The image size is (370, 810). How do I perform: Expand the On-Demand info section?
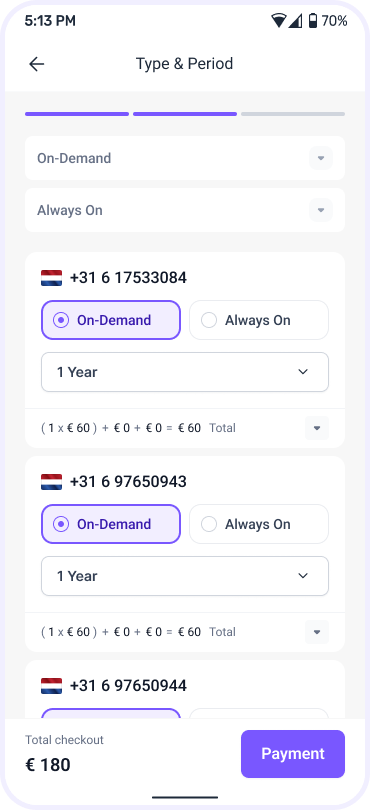(185, 158)
